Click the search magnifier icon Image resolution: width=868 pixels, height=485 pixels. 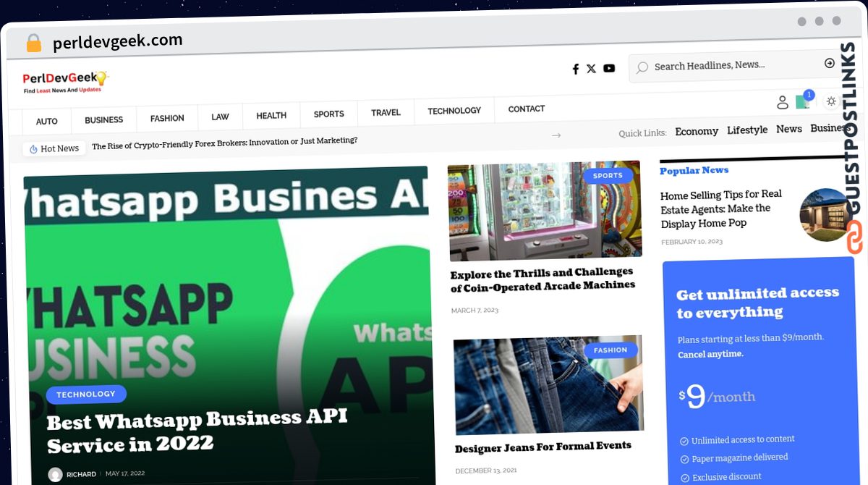pos(642,67)
